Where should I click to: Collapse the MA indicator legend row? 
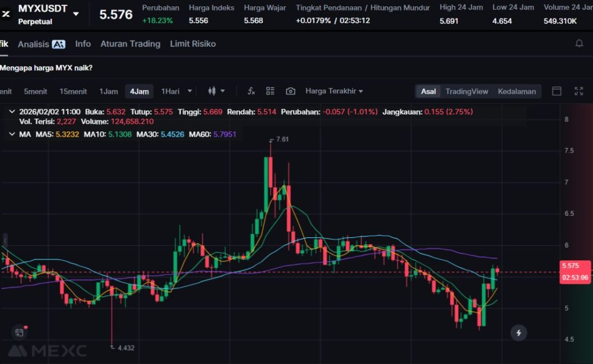[x=12, y=134]
